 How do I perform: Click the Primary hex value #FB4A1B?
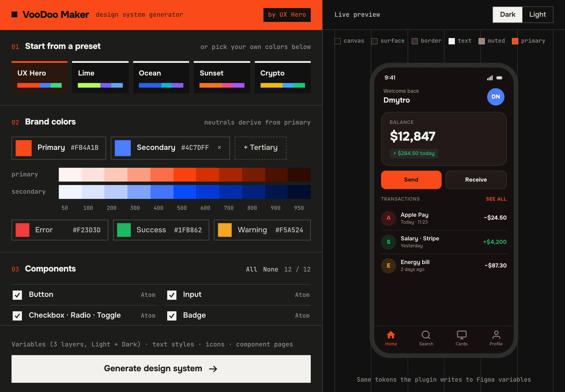[x=85, y=148]
